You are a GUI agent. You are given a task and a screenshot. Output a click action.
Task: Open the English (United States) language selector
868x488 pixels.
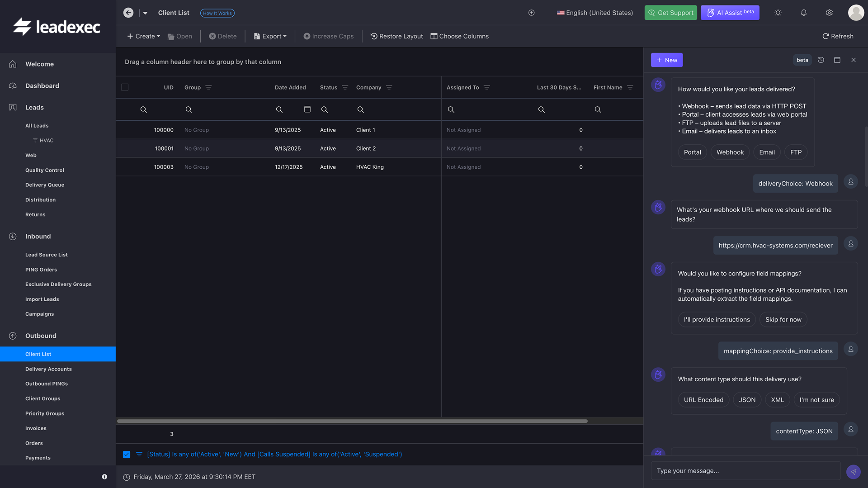pyautogui.click(x=595, y=13)
